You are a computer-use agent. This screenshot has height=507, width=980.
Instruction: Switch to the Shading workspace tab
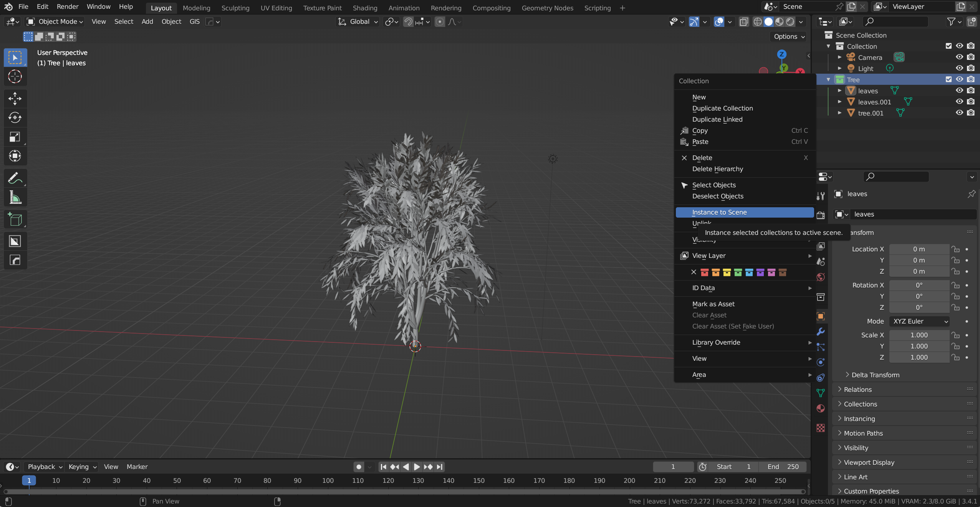point(364,8)
